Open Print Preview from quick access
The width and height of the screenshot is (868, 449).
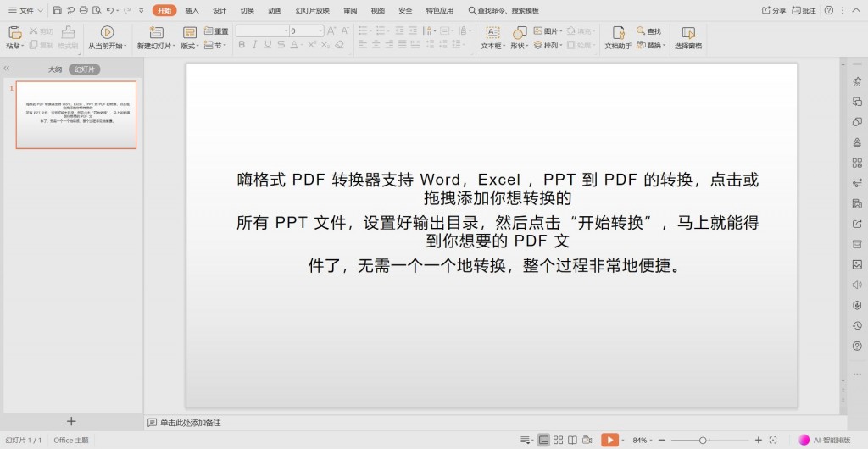(x=97, y=10)
